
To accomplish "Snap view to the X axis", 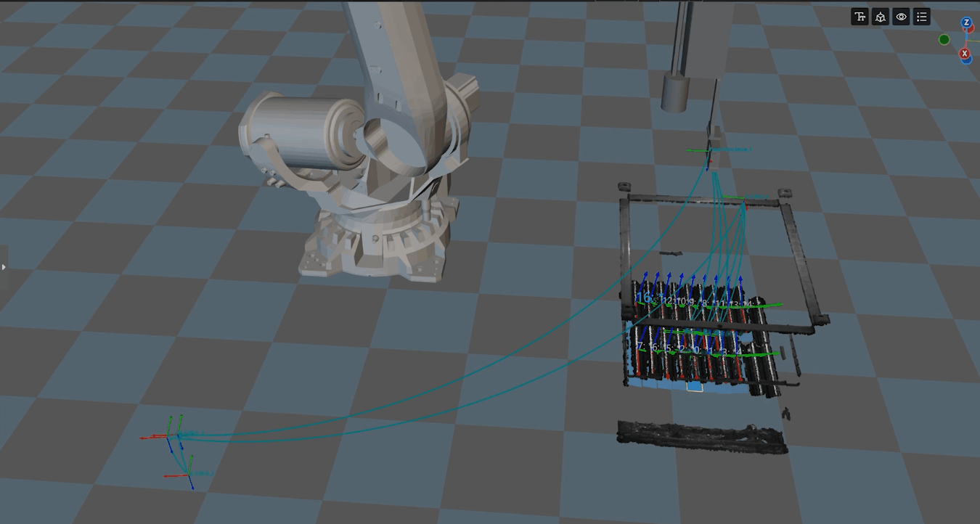I will 965,54.
